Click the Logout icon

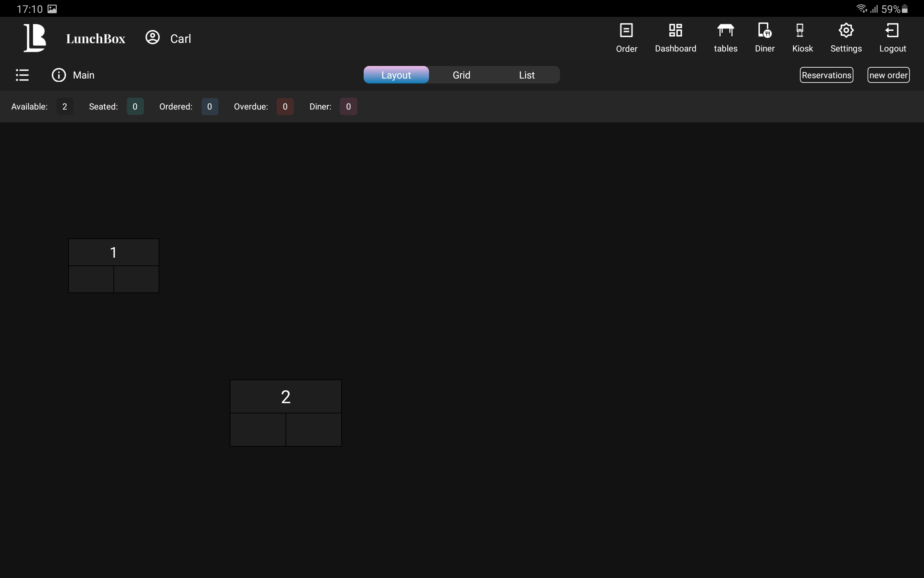point(892,31)
